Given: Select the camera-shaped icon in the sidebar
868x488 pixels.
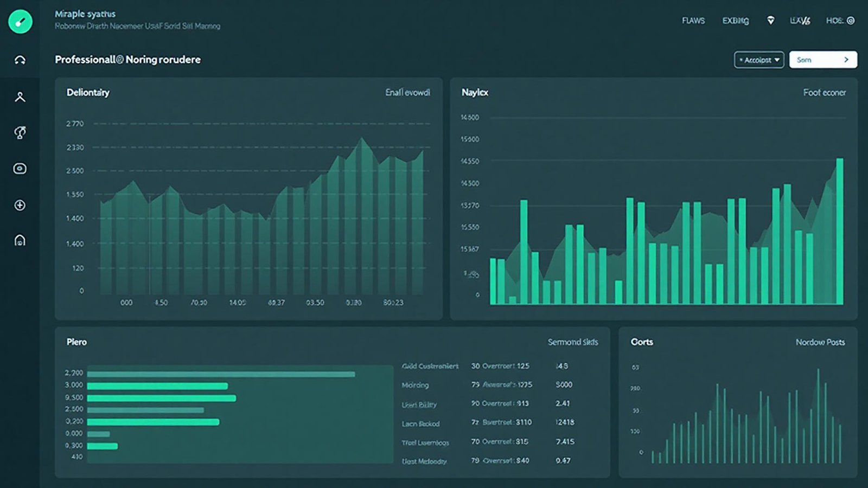Looking at the screenshot, I should tap(20, 169).
